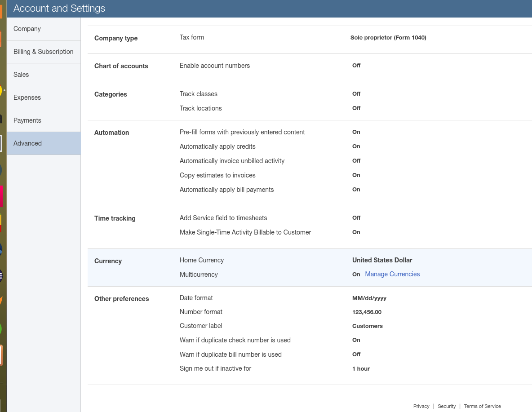The height and width of the screenshot is (412, 532).
Task: Click the 1 hour inactivity value
Action: [361, 368]
